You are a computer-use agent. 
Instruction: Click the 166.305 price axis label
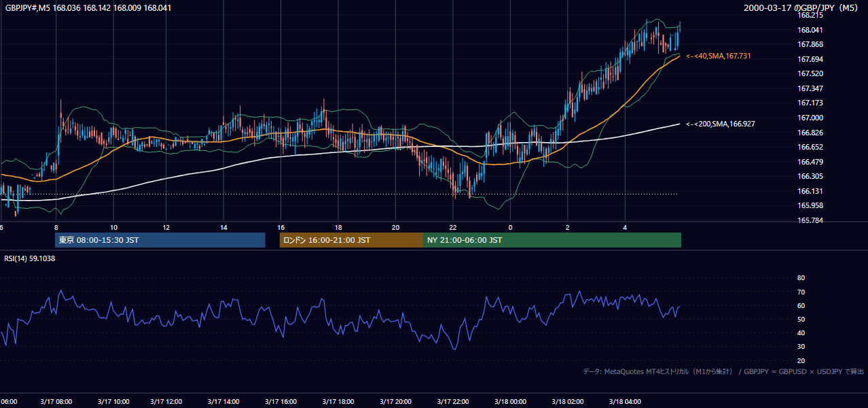810,176
